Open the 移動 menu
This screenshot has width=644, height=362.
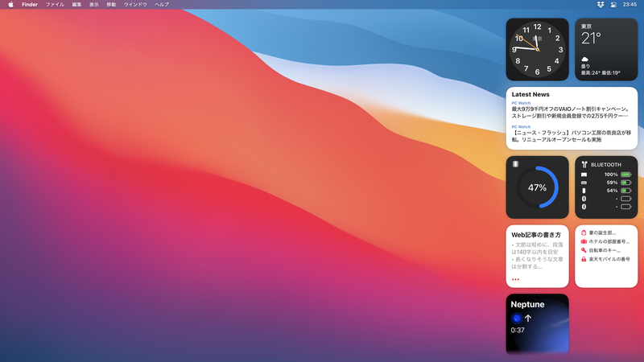coord(111,5)
